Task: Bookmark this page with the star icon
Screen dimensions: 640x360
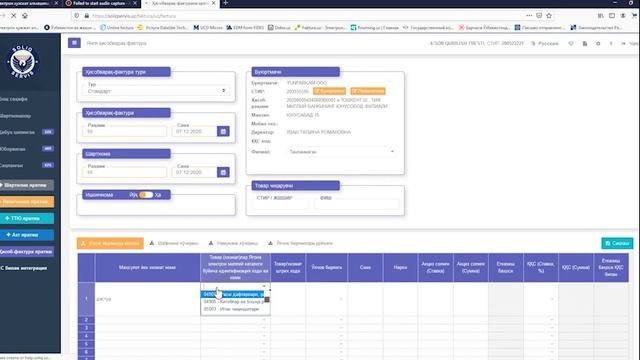Action: click(549, 16)
